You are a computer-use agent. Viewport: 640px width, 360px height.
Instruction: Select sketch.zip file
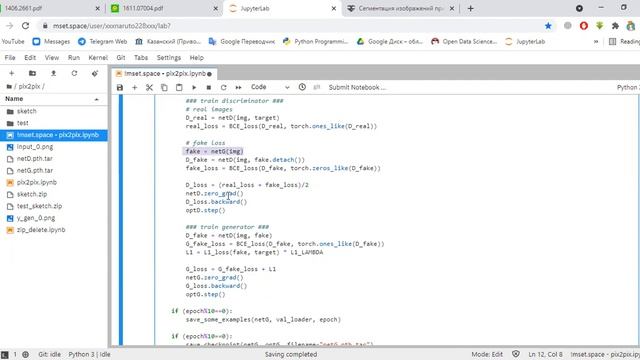coord(54,194)
